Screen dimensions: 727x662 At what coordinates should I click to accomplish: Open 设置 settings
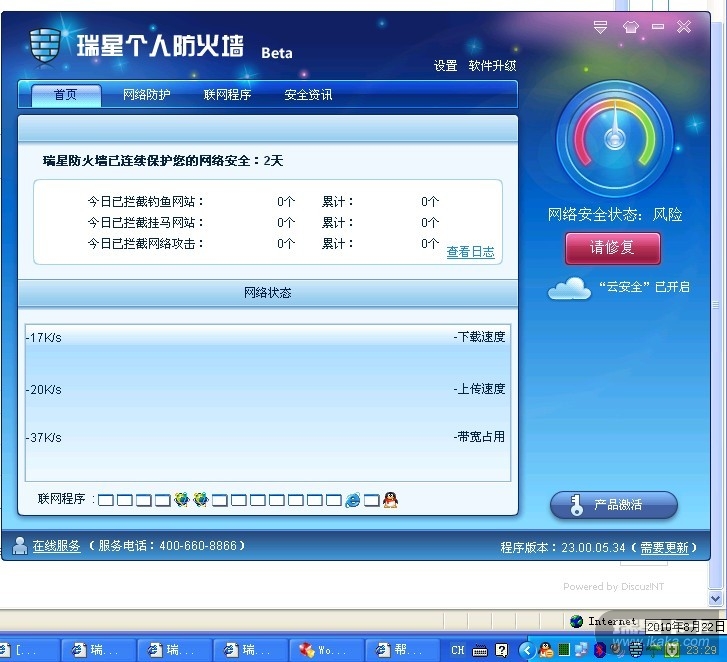(x=446, y=66)
